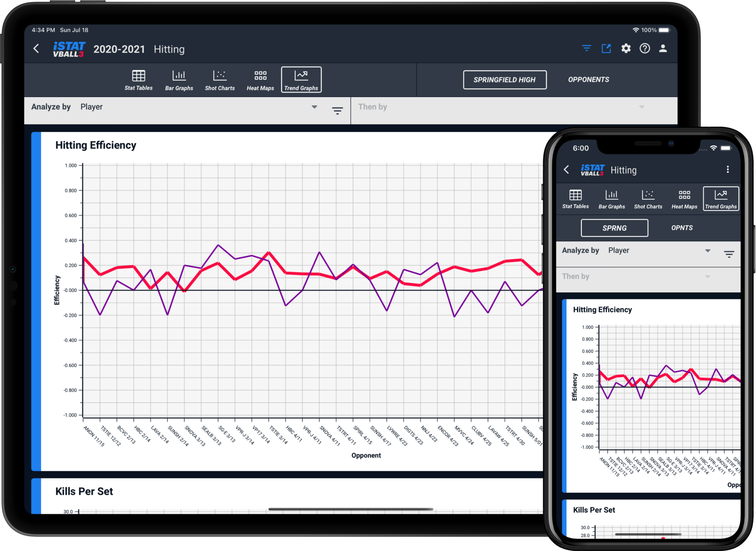Click the help question mark icon

coord(645,48)
